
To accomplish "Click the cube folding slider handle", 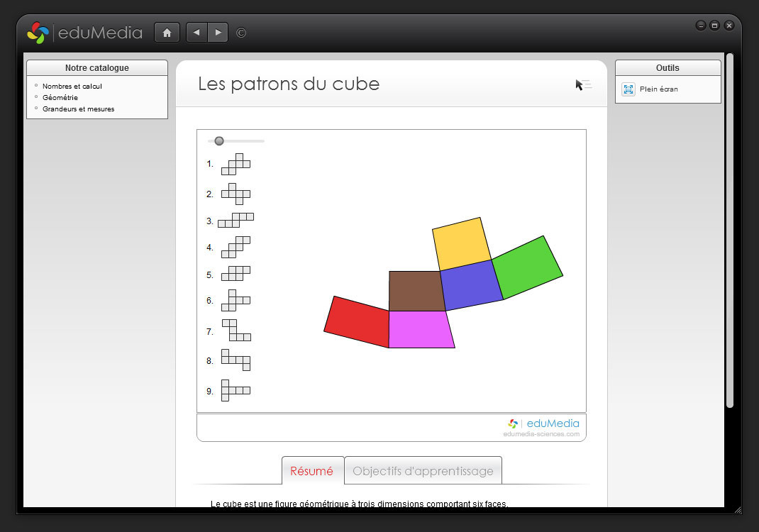I will coord(219,141).
